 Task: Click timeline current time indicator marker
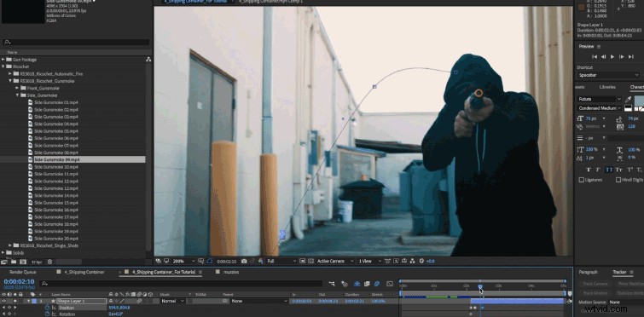pos(480,286)
